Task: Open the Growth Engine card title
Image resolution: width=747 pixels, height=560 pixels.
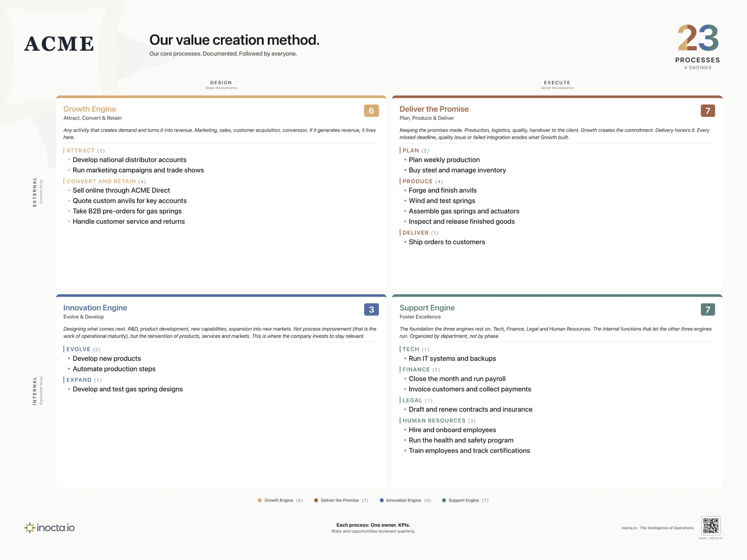Action: point(90,109)
